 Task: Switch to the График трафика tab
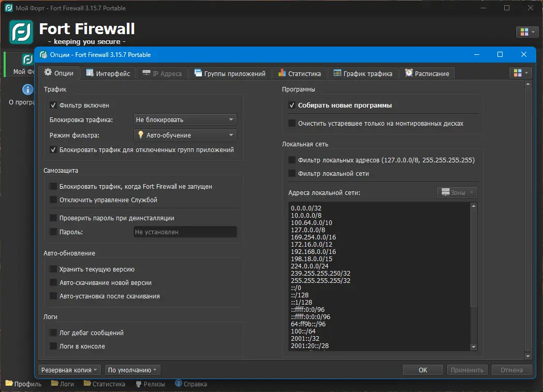pyautogui.click(x=363, y=73)
